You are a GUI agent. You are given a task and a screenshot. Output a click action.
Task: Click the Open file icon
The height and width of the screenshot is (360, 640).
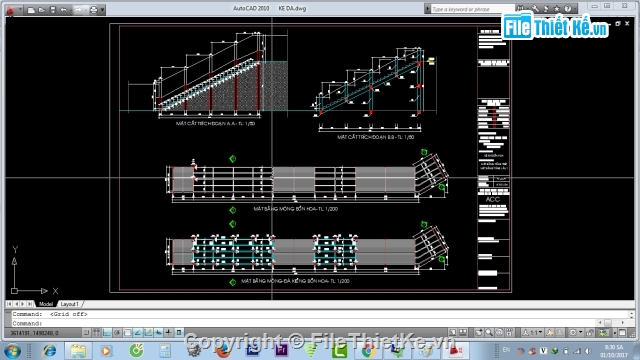[42, 10]
